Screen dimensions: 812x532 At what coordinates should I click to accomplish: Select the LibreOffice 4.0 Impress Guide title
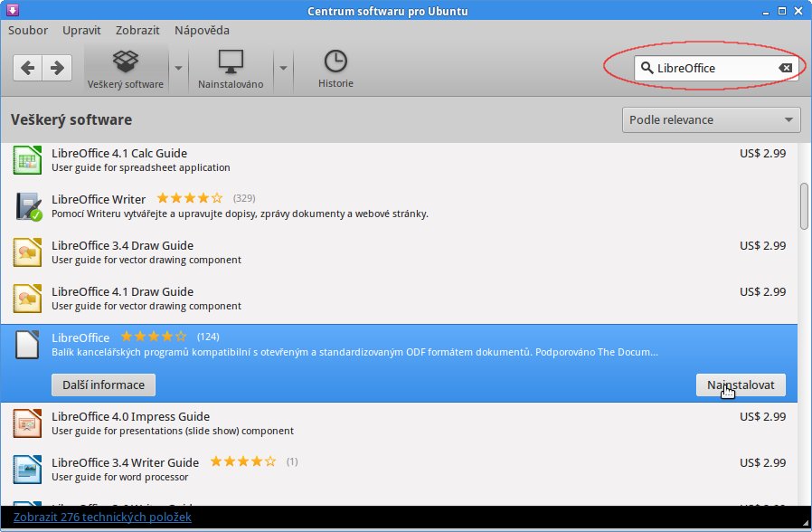pos(130,416)
